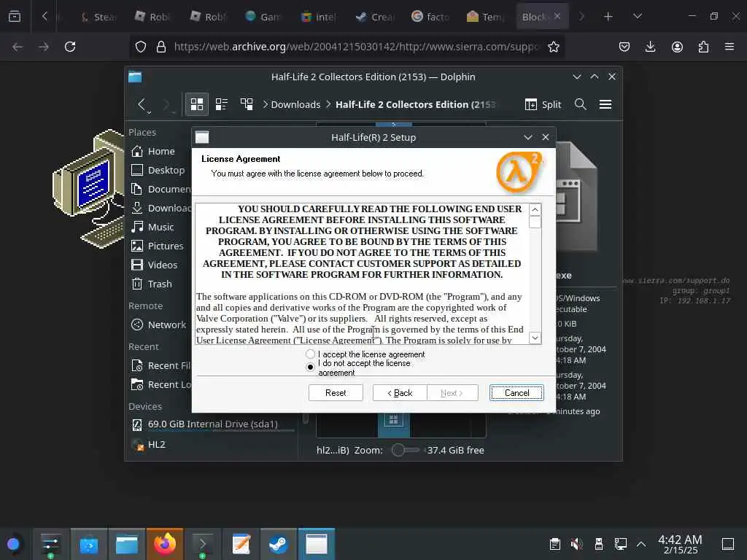Screen dimensions: 747x560
Task: Open Firefox view recent browsing icon
Action: tap(15, 17)
